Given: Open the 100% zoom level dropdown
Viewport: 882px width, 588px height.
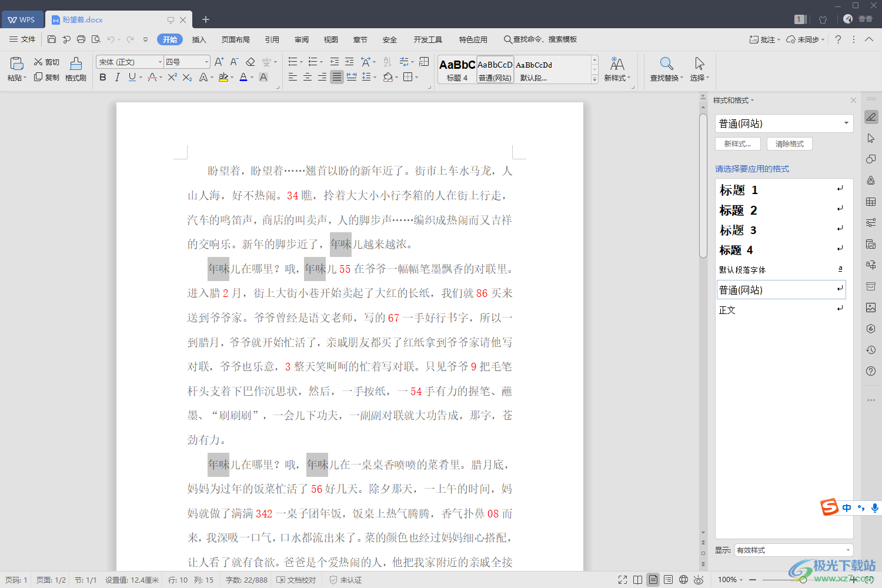Looking at the screenshot, I should click(x=730, y=580).
